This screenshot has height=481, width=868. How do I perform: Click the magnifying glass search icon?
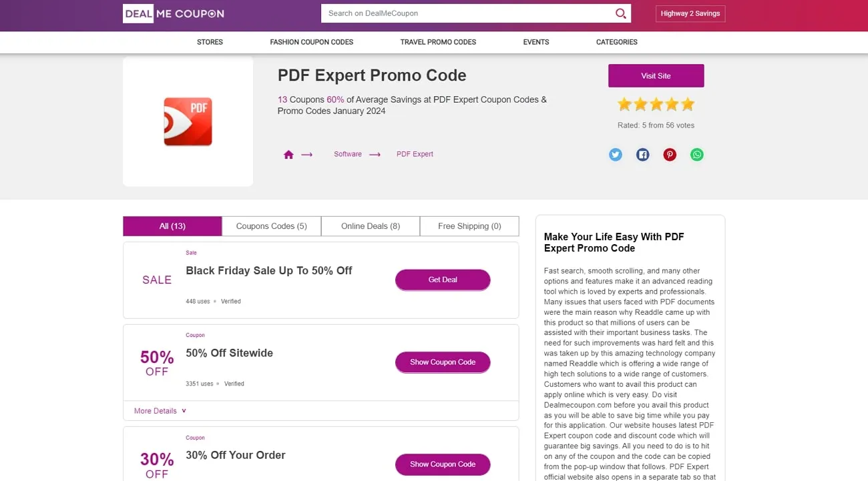click(620, 13)
